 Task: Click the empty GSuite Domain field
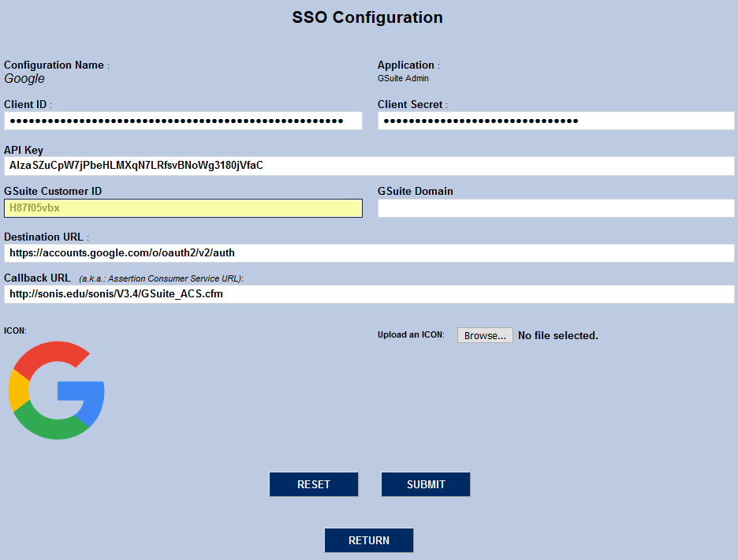[x=556, y=208]
